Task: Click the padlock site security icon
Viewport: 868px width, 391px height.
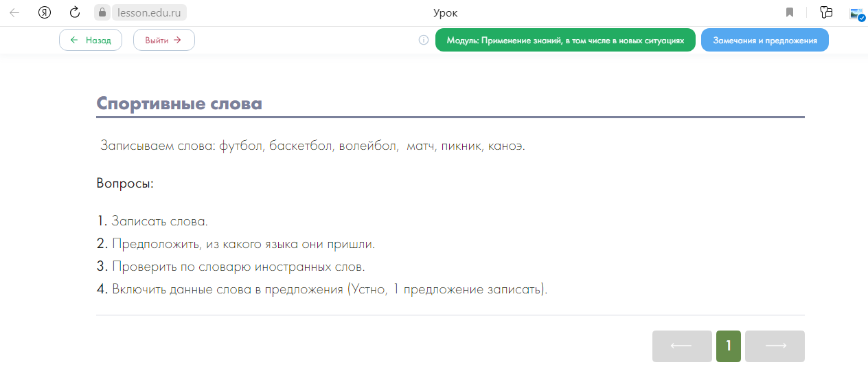Action: (102, 12)
